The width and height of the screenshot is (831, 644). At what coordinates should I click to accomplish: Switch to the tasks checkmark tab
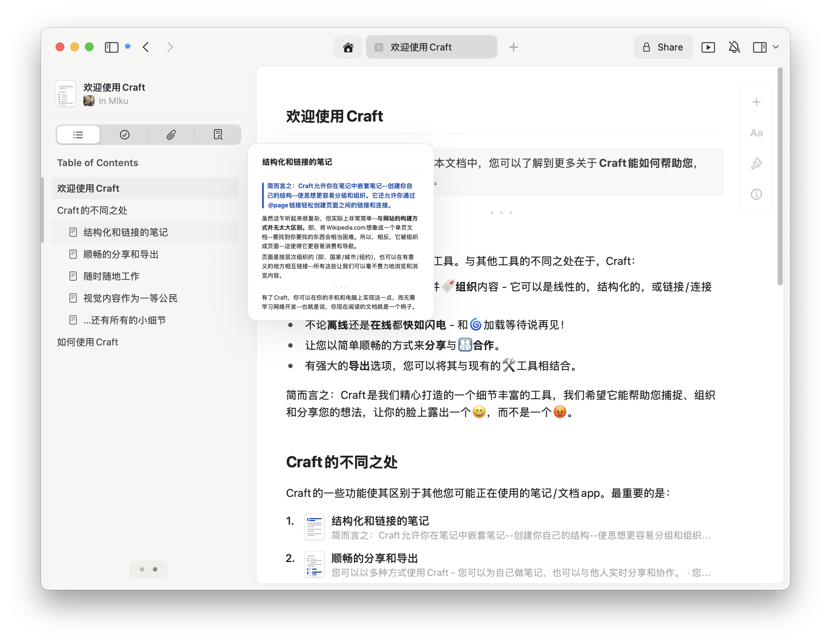point(124,135)
